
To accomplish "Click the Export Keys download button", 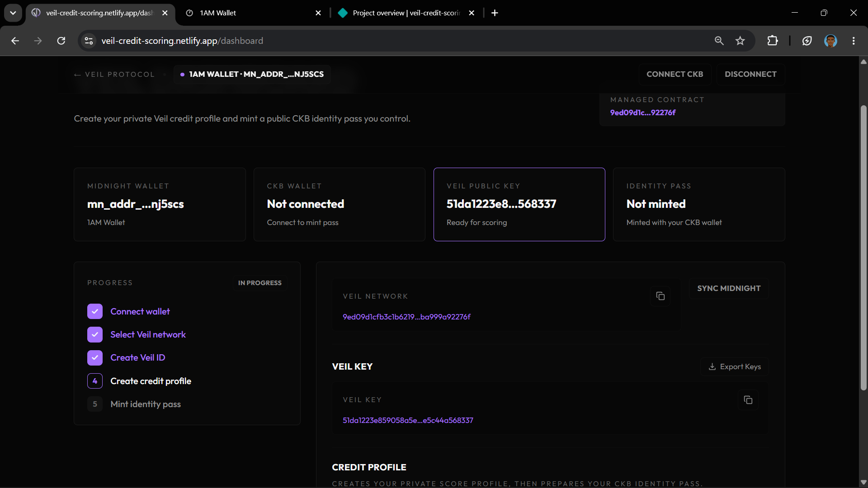I will [x=735, y=366].
